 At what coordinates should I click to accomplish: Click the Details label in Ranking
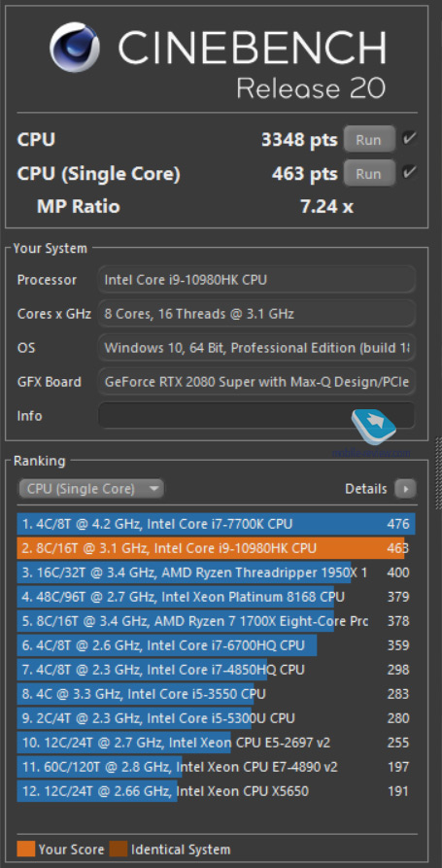(365, 489)
